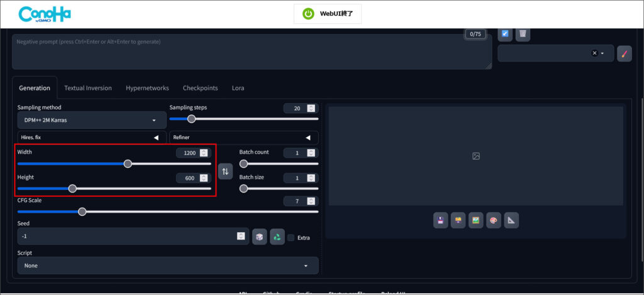Click the Batch size slider handle
The height and width of the screenshot is (295, 644).
(x=243, y=189)
